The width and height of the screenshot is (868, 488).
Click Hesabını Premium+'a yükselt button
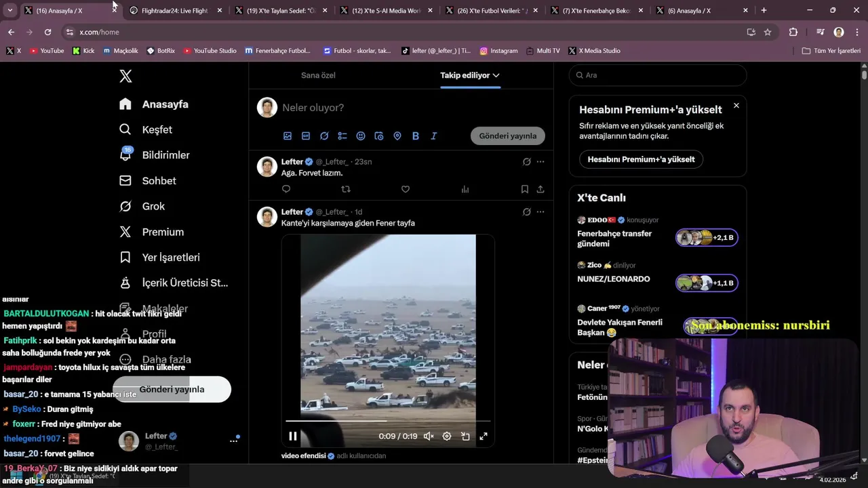pyautogui.click(x=642, y=159)
